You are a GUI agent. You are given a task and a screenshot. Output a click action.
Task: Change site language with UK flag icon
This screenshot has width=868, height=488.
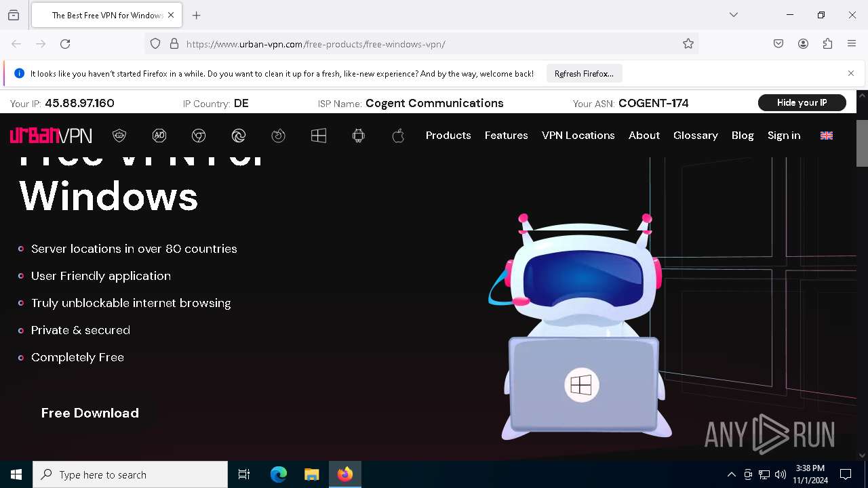point(827,136)
